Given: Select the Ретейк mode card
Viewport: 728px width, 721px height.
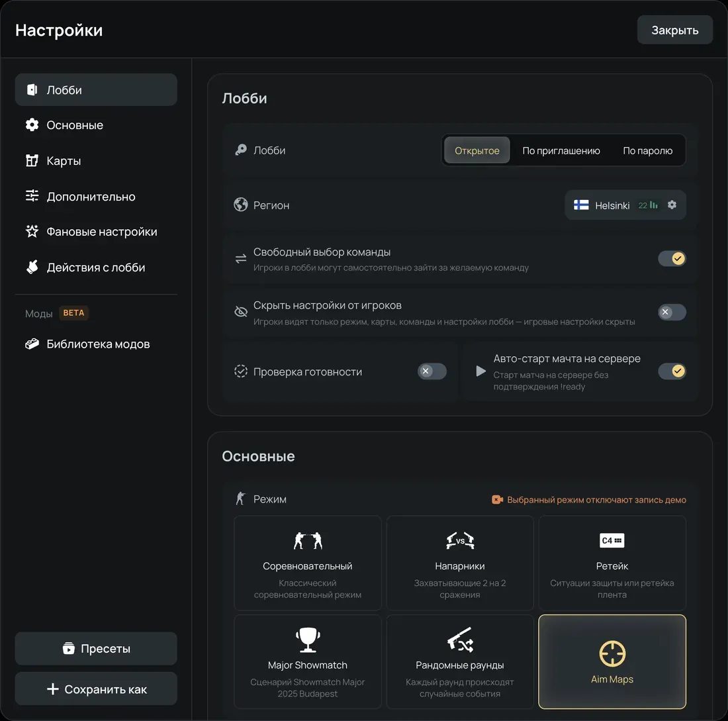Looking at the screenshot, I should click(x=612, y=563).
